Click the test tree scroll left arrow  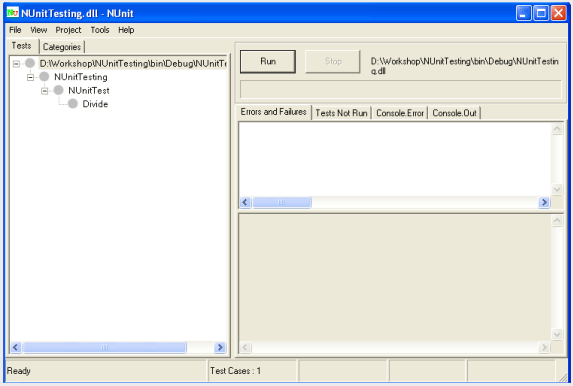16,347
